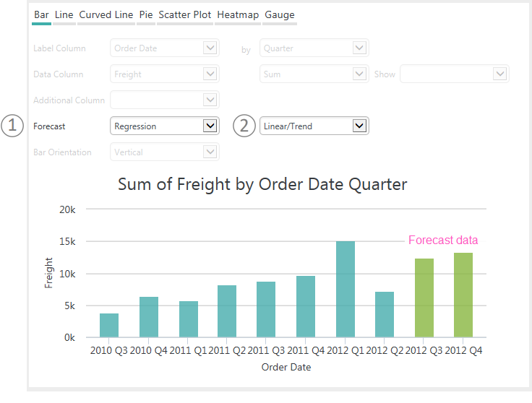Click the Forecast label
Image resolution: width=532 pixels, height=403 pixels.
point(49,126)
